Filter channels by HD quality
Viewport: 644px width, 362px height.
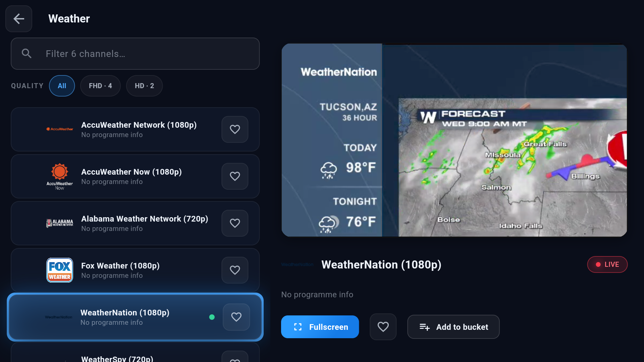point(145,86)
